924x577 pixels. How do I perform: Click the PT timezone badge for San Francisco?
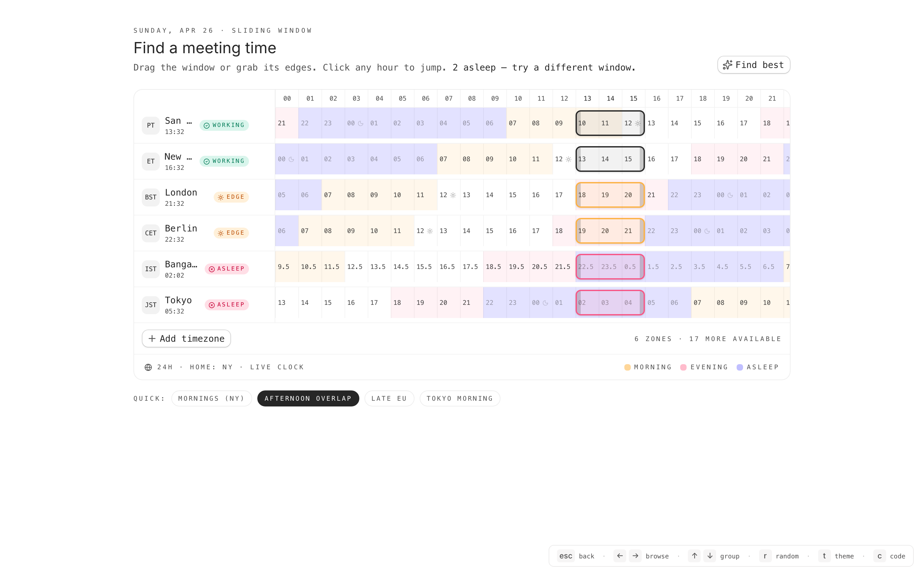pyautogui.click(x=150, y=126)
